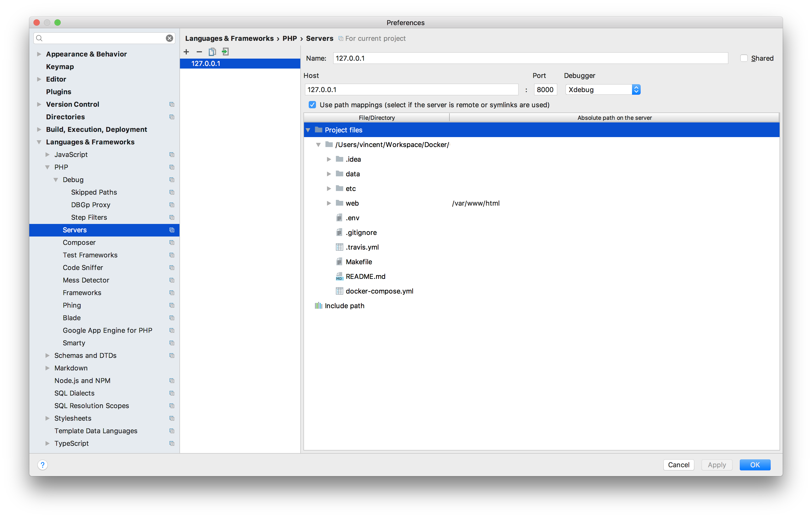The image size is (812, 518).
Task: Click the Debugger dropdown stepper arrows
Action: (636, 89)
